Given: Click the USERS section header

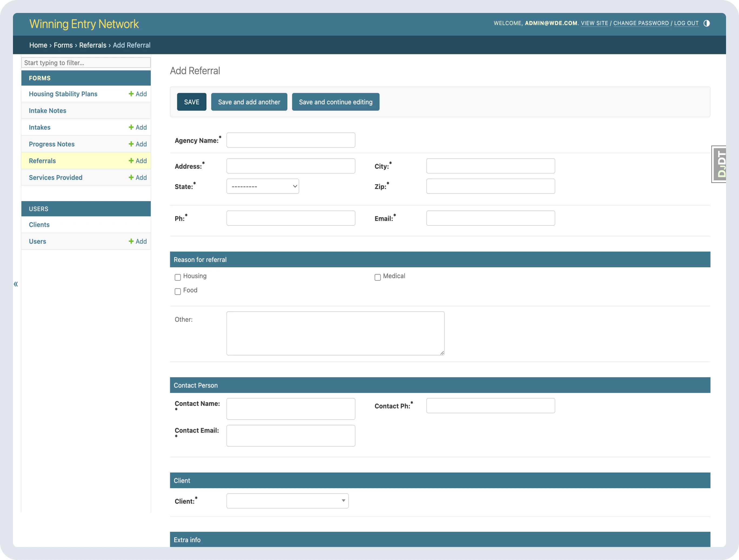Looking at the screenshot, I should tap(86, 209).
